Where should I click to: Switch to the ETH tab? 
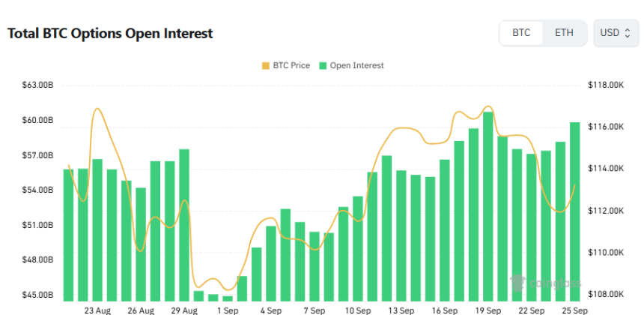(564, 33)
